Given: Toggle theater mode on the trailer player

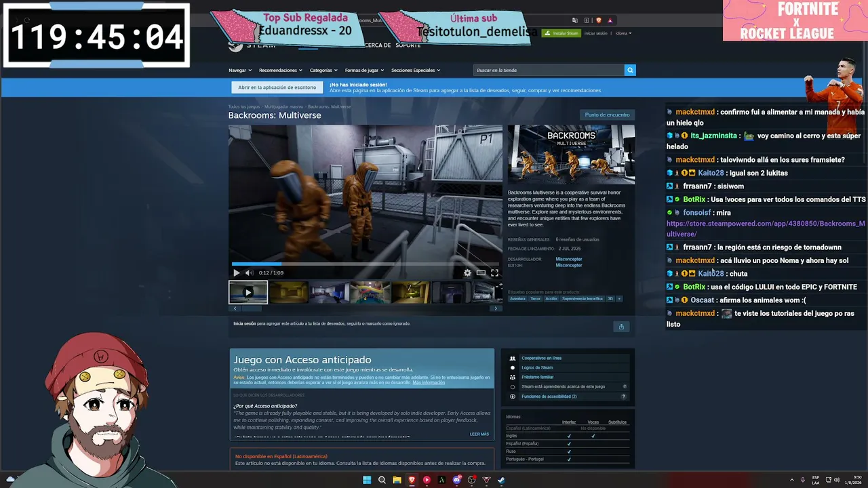Looking at the screenshot, I should click(481, 272).
